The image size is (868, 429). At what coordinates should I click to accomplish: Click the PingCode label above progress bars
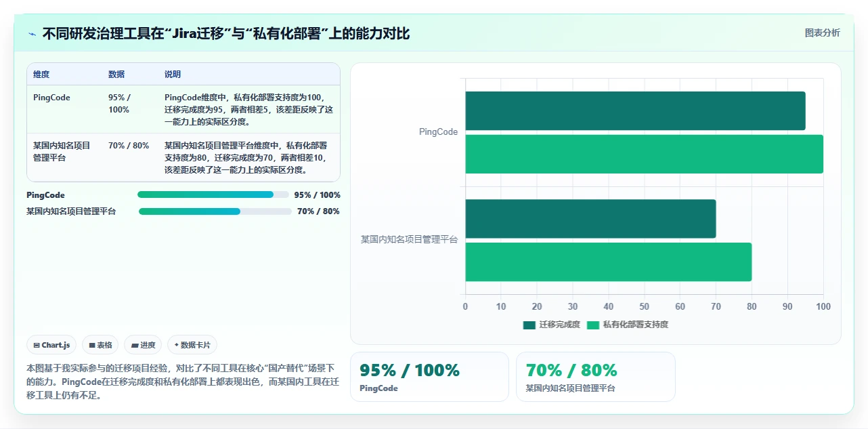[45, 195]
